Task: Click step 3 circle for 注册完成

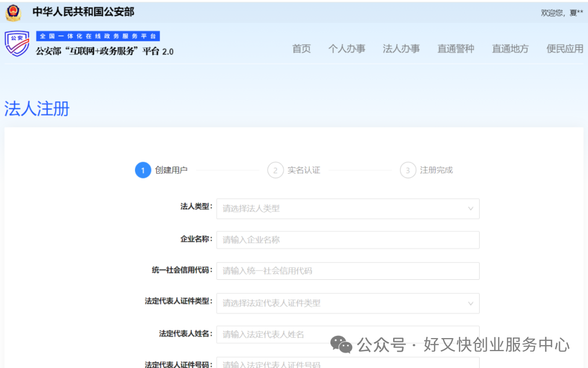Action: pos(408,170)
